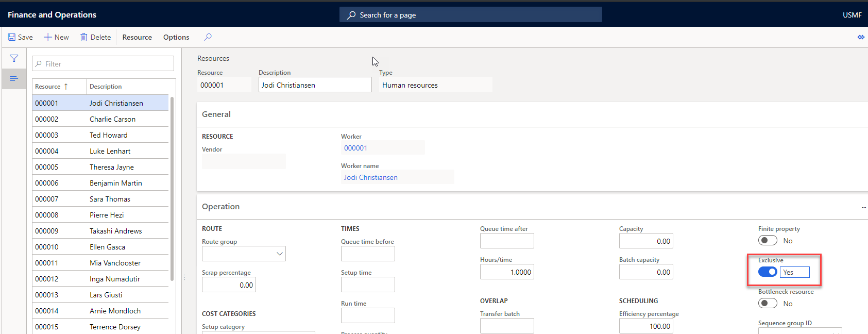Click the resource list vertical scrollbar
Image resolution: width=868 pixels, height=334 pixels.
click(x=172, y=189)
